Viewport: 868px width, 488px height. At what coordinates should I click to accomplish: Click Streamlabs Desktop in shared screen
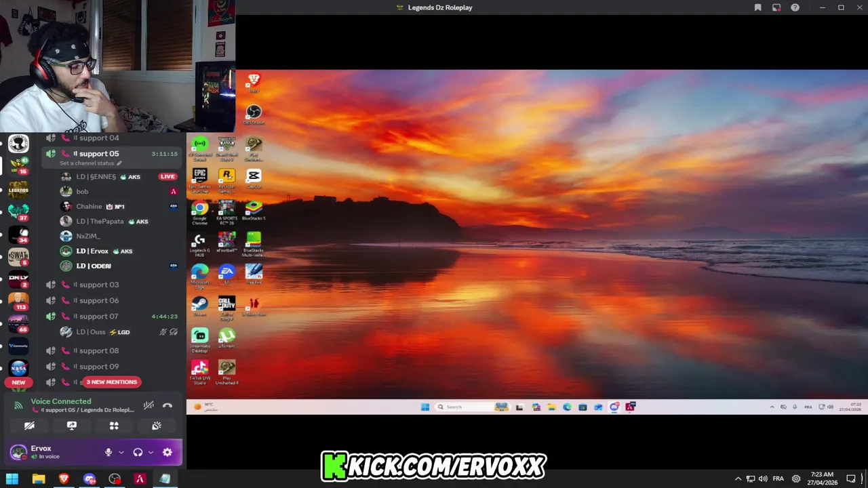199,340
